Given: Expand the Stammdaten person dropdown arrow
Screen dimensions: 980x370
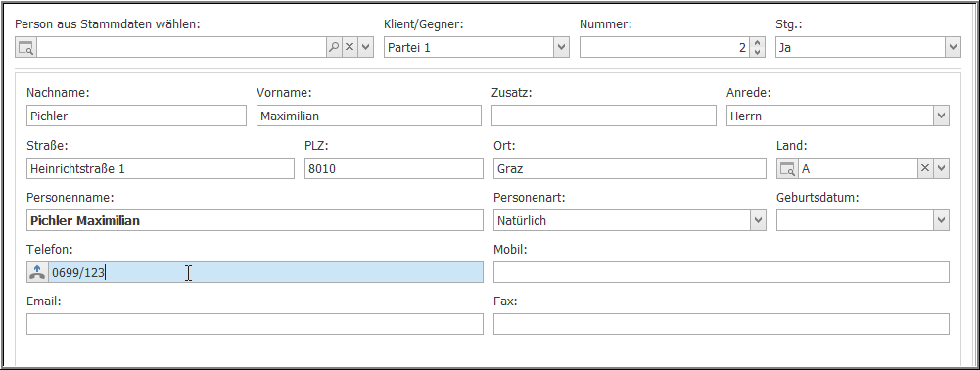Looking at the screenshot, I should pos(365,47).
